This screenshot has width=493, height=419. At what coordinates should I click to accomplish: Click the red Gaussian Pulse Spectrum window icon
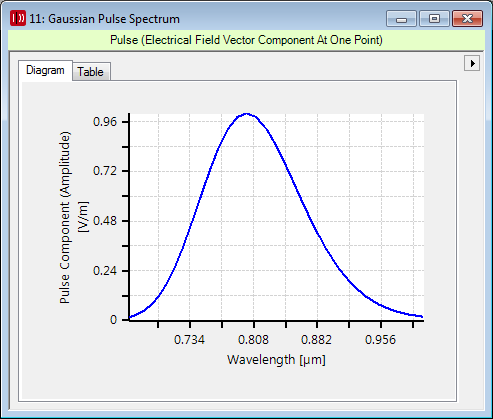18,18
